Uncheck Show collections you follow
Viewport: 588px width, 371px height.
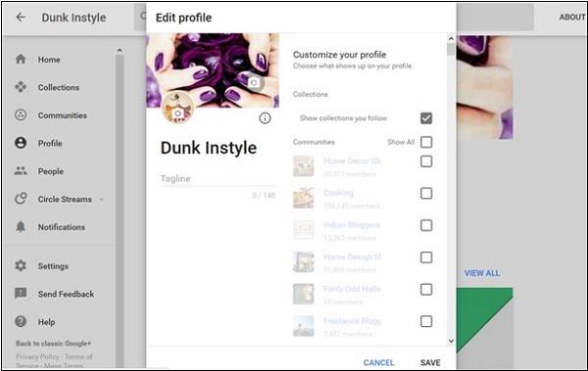(426, 118)
